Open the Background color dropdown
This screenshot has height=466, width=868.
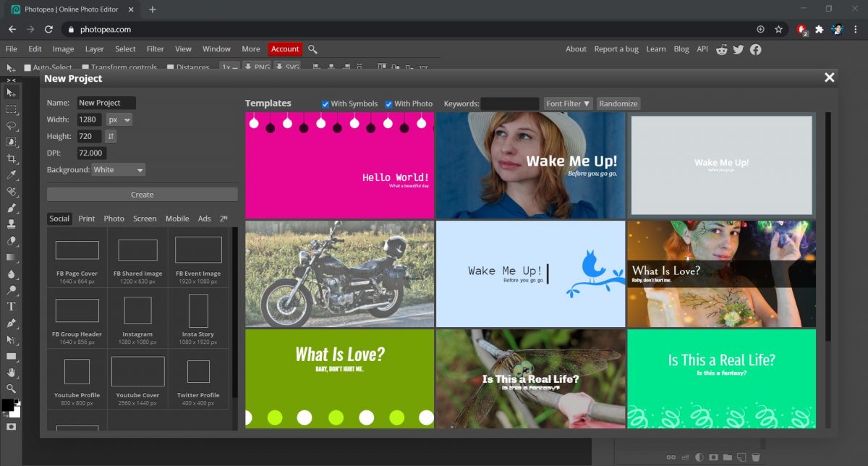118,169
